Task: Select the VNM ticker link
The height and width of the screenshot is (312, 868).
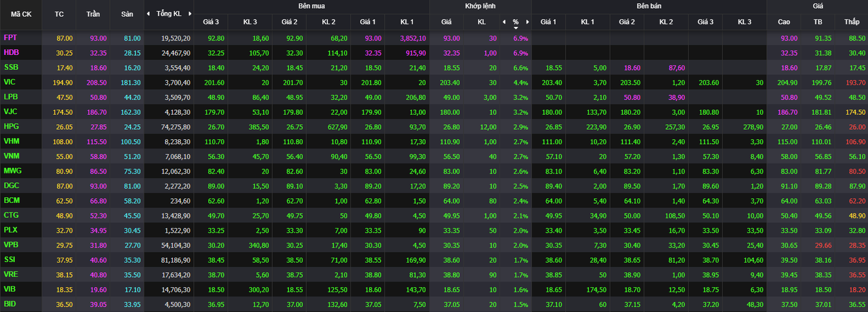Action: point(12,156)
